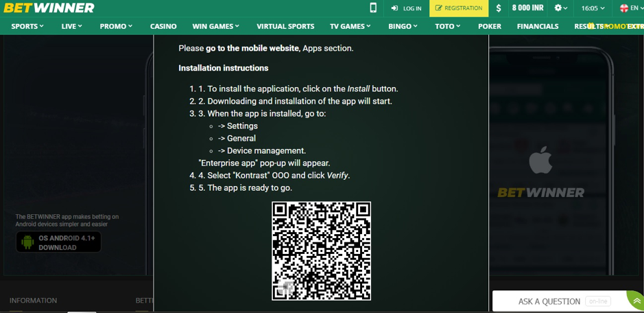Click the "Enterprise app" pop-up text line
This screenshot has height=313, width=644.
[264, 163]
